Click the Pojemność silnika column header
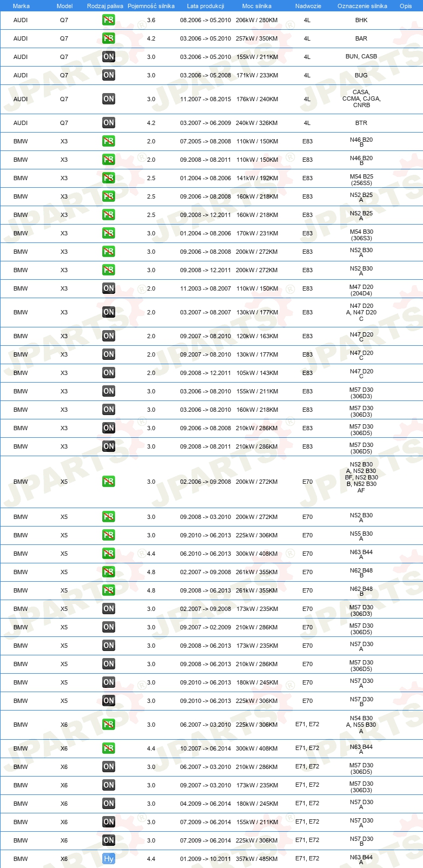 click(151, 6)
